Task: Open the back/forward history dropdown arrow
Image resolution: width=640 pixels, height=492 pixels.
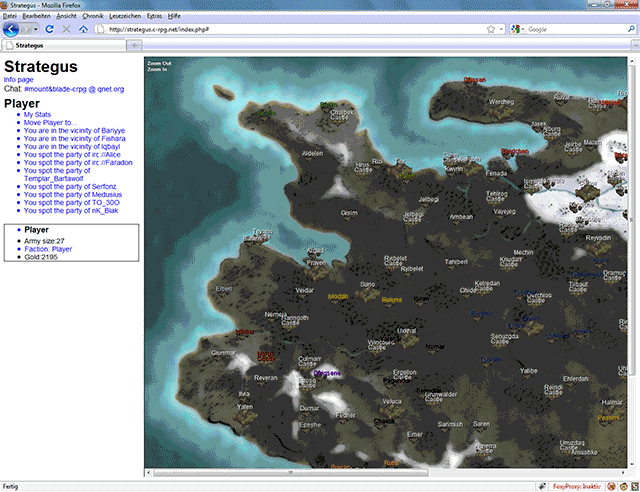Action: [36, 29]
